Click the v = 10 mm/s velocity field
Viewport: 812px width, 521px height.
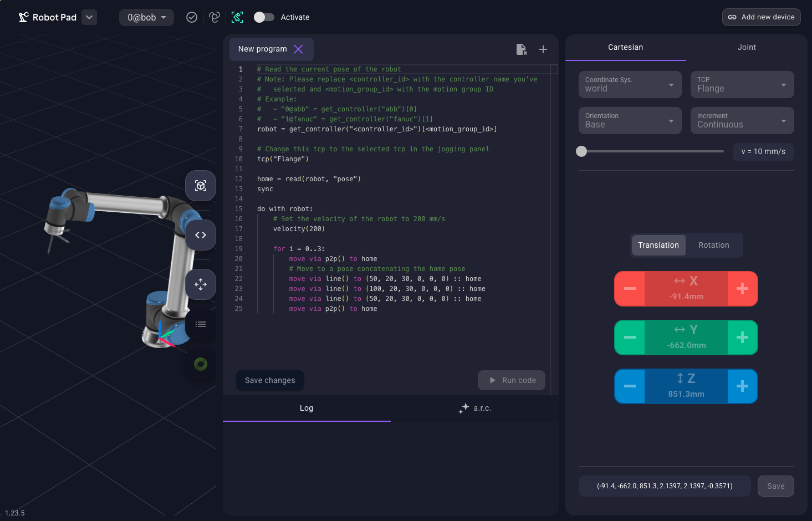tap(763, 152)
